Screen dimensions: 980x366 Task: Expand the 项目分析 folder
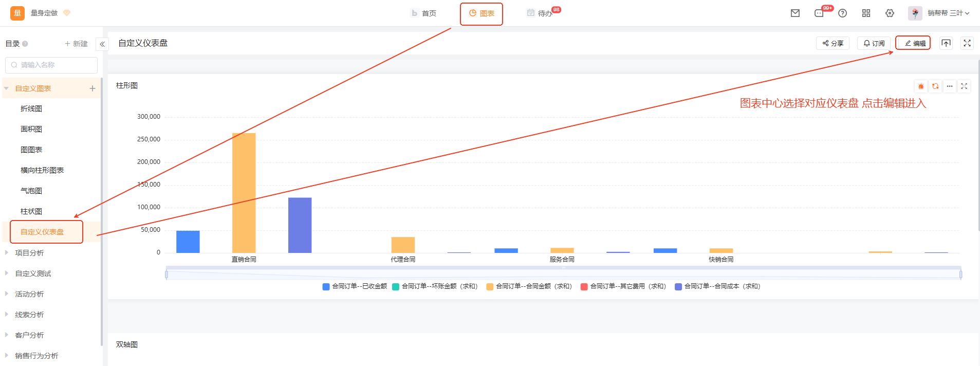pyautogui.click(x=29, y=253)
